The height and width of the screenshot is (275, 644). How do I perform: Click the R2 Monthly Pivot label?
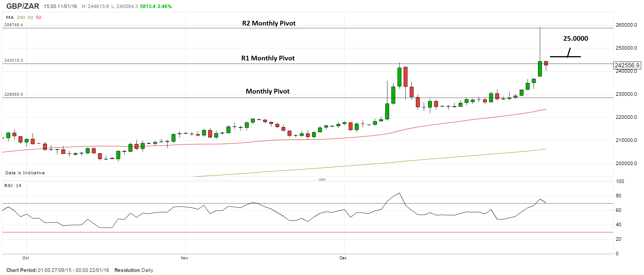269,23
